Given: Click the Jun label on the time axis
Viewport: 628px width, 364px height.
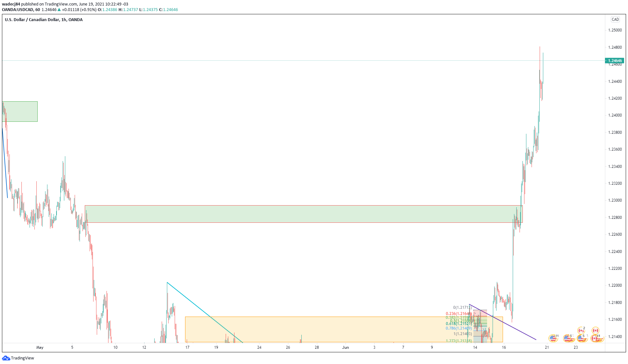Looking at the screenshot, I should click(345, 347).
